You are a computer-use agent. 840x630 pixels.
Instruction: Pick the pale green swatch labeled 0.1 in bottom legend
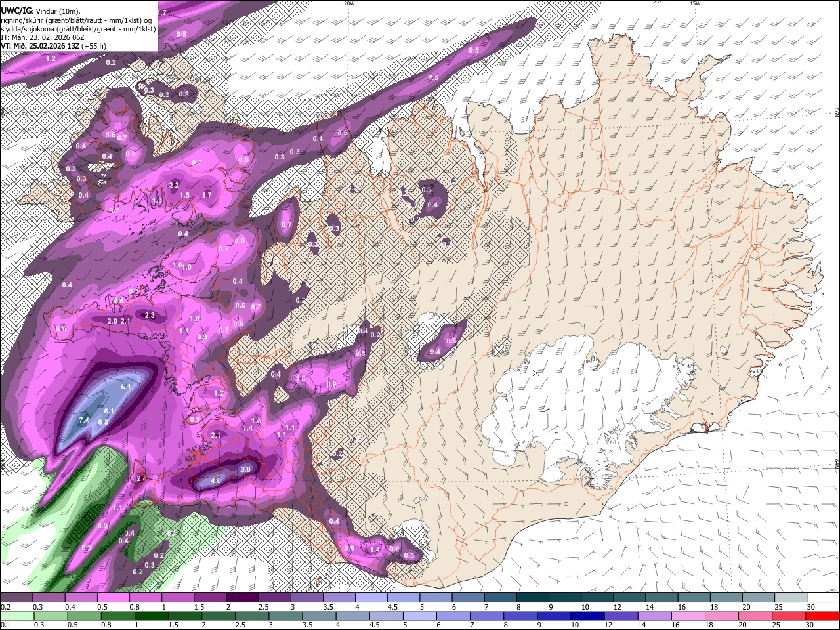point(16,616)
